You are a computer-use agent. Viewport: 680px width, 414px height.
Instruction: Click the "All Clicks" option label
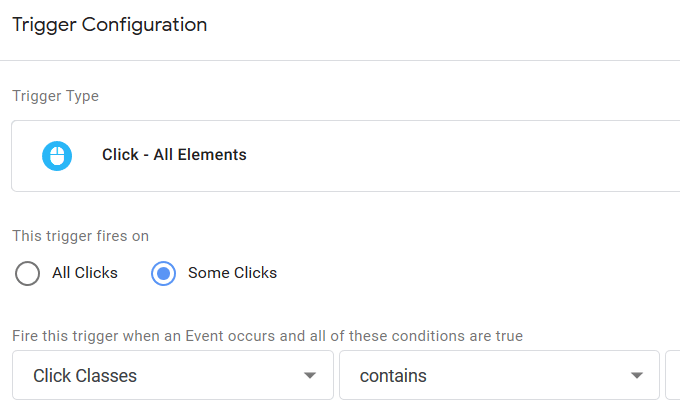[x=85, y=273]
